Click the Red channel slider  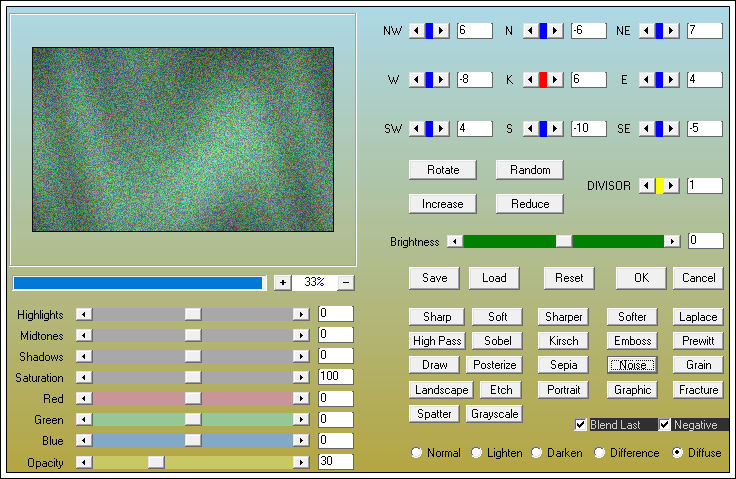193,398
